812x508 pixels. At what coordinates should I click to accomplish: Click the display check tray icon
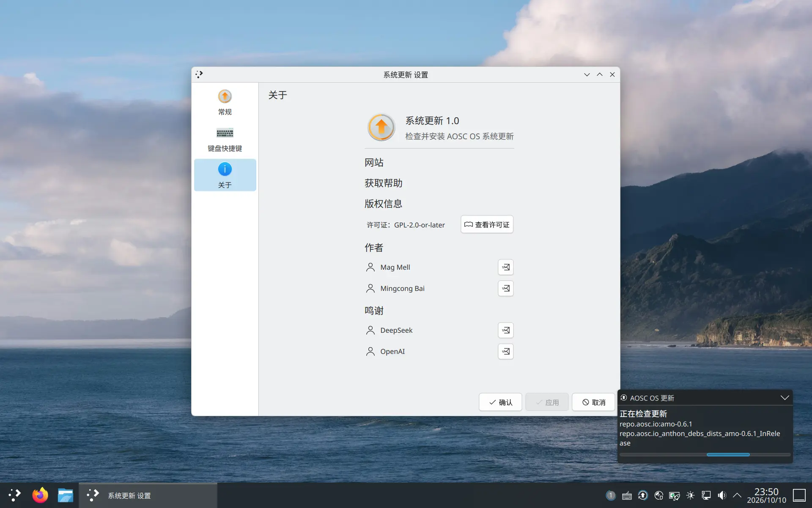coord(675,495)
